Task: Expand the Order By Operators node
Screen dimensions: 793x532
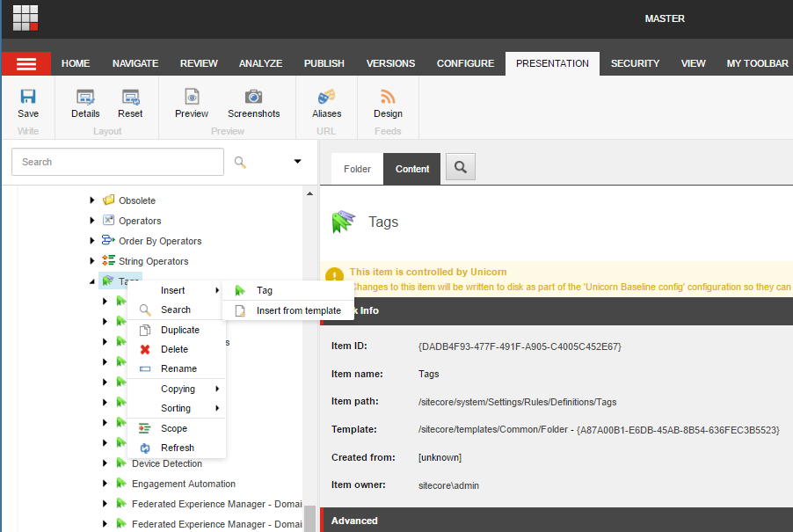Action: 92,241
